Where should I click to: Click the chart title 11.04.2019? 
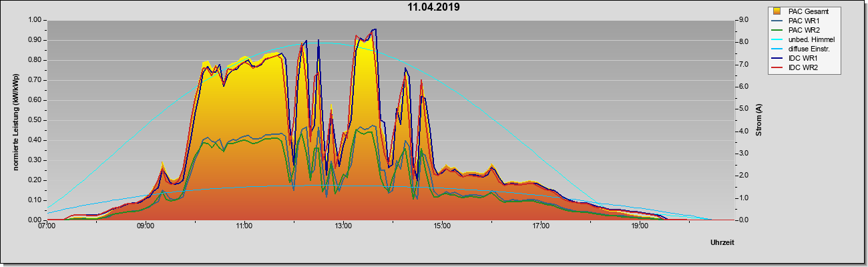coord(434,7)
